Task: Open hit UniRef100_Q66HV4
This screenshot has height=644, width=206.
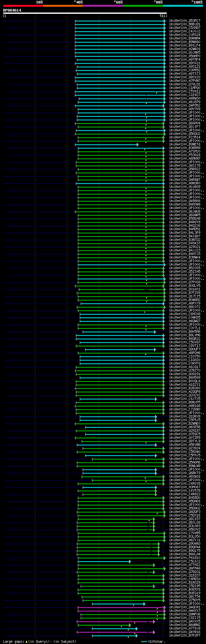Action: click(x=185, y=123)
